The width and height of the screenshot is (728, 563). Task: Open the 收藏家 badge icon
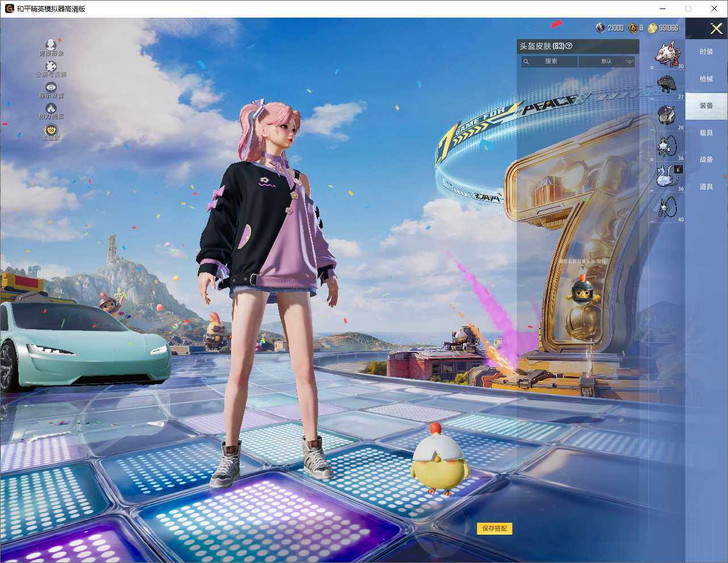51,129
